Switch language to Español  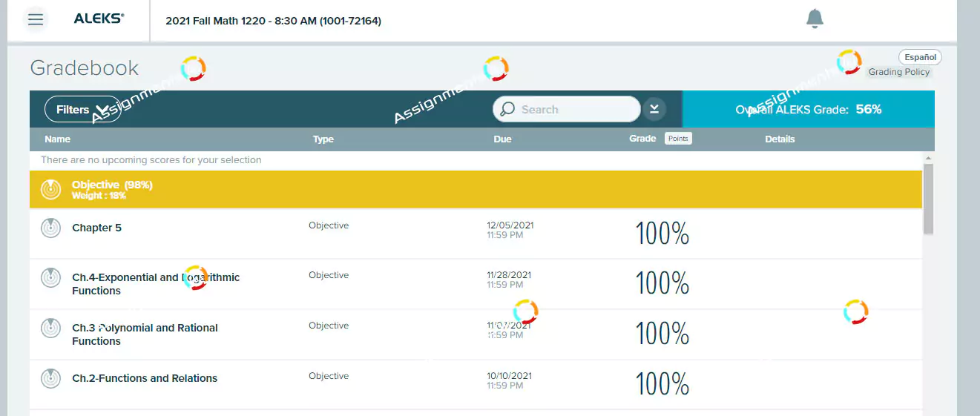point(920,57)
